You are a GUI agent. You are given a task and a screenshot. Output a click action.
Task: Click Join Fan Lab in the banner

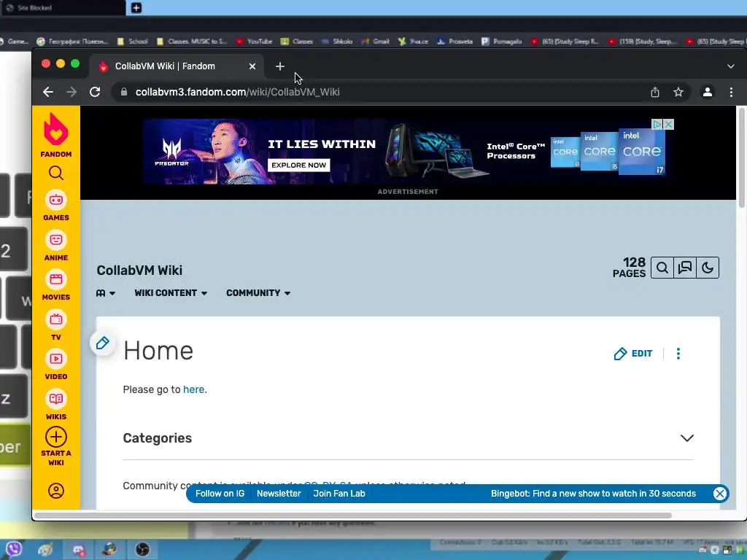click(339, 494)
